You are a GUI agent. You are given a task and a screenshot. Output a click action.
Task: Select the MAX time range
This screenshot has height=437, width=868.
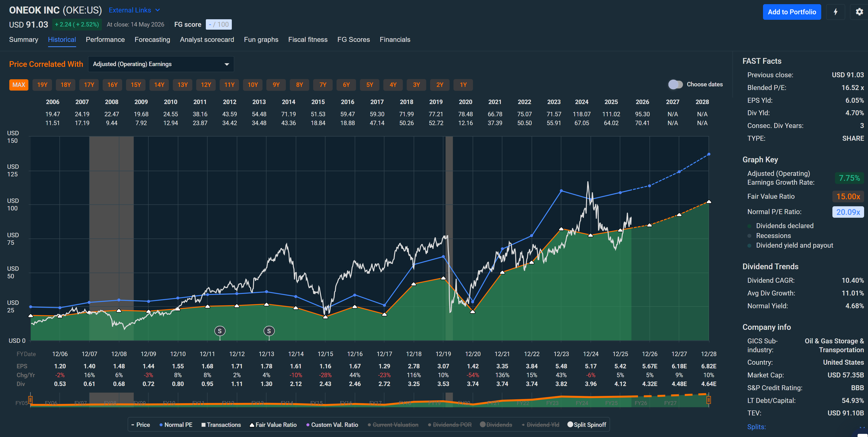point(19,85)
